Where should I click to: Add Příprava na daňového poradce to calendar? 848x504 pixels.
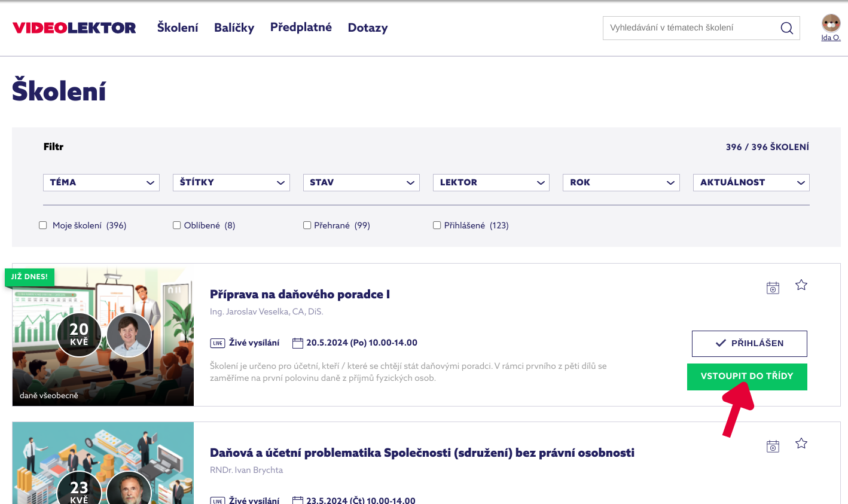tap(773, 288)
